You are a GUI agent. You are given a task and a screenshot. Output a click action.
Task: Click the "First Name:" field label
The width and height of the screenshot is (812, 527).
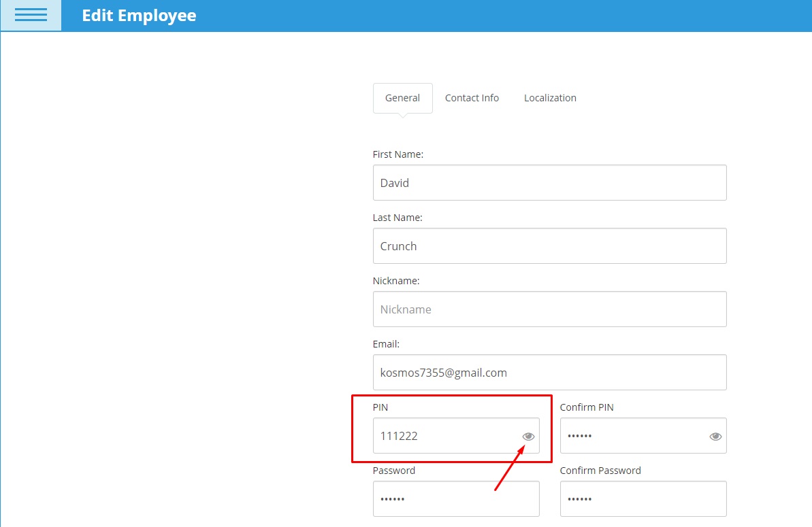tap(398, 154)
